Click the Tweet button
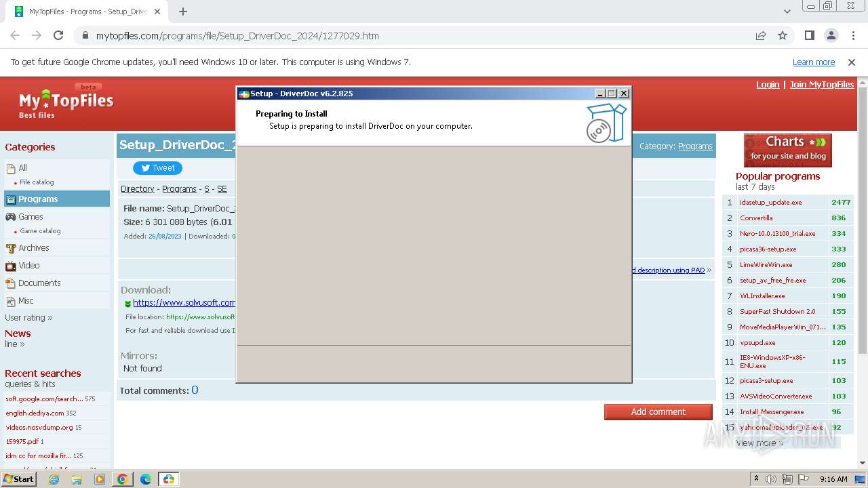The image size is (868, 488). pyautogui.click(x=158, y=168)
